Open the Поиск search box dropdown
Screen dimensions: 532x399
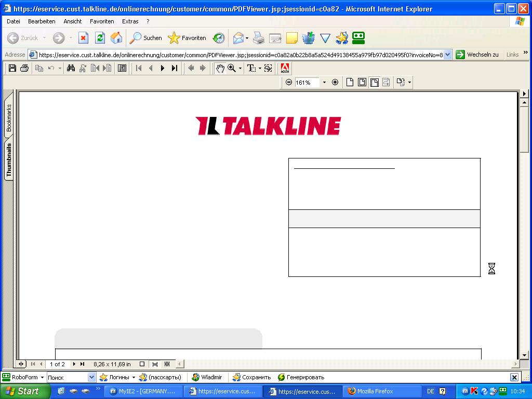(91, 377)
